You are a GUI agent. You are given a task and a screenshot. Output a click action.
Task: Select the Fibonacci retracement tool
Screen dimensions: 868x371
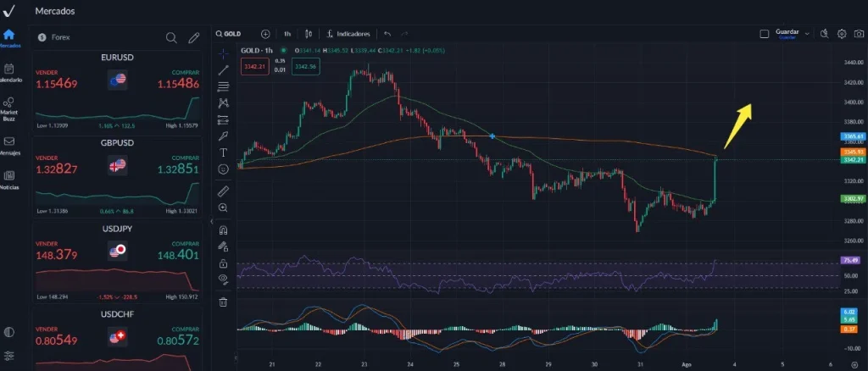coord(223,86)
